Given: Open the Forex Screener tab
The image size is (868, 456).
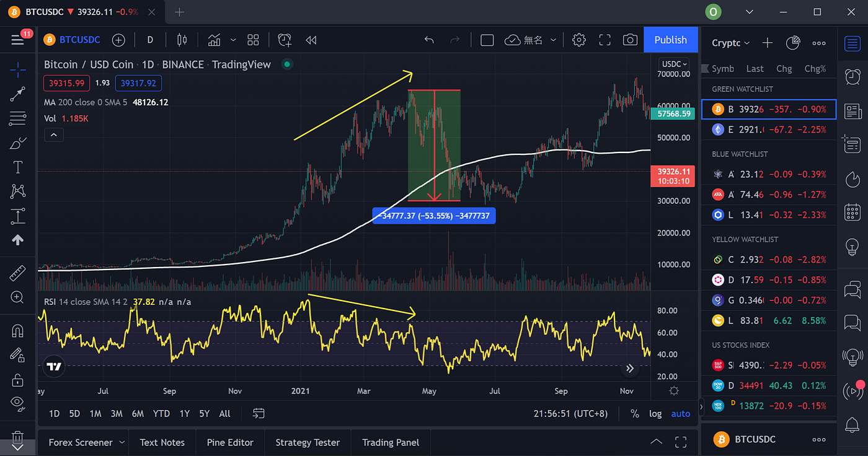Looking at the screenshot, I should pyautogui.click(x=81, y=442).
